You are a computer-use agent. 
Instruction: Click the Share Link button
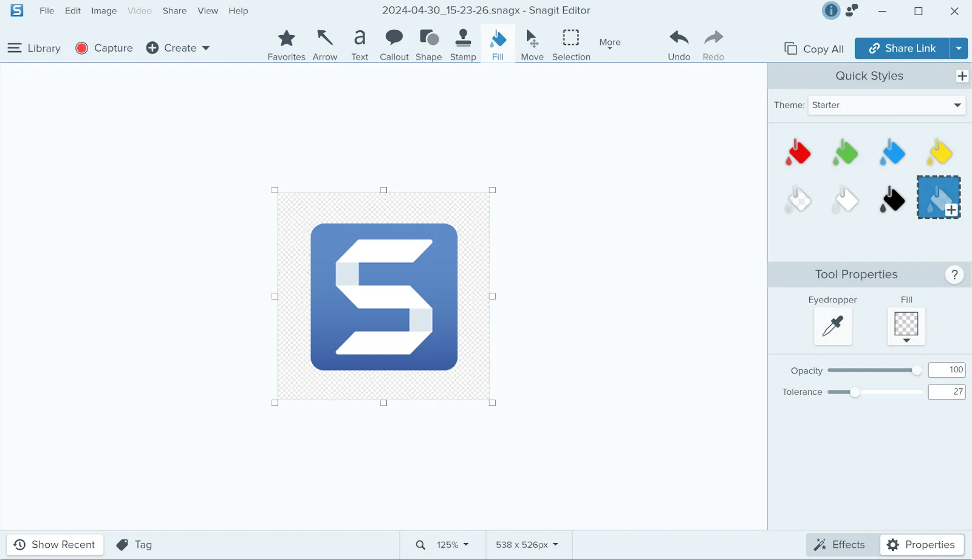pyautogui.click(x=902, y=48)
